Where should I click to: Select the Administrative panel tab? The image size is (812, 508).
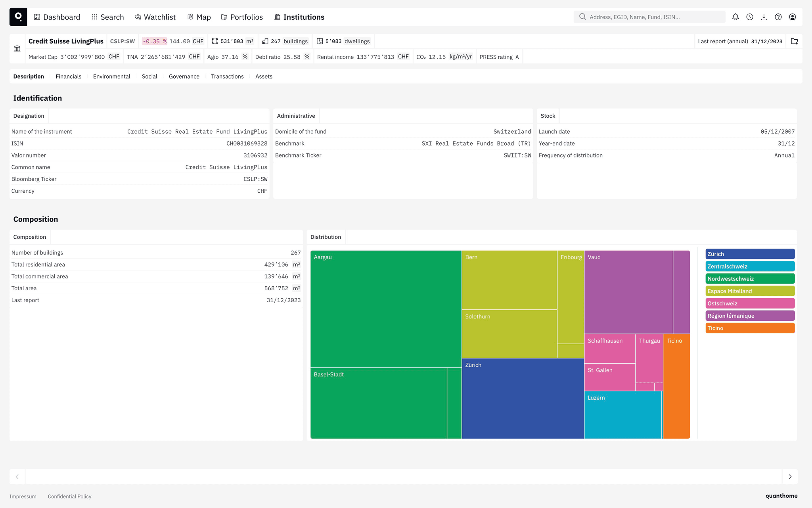[x=296, y=116]
